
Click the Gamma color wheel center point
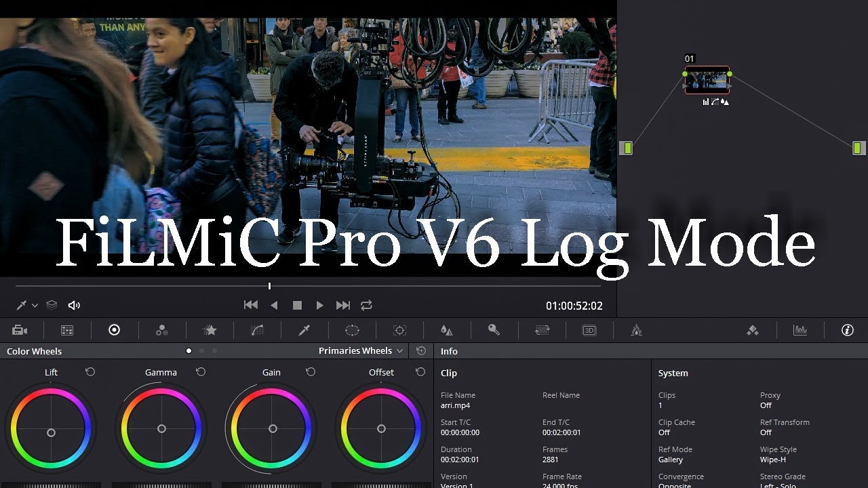161,428
